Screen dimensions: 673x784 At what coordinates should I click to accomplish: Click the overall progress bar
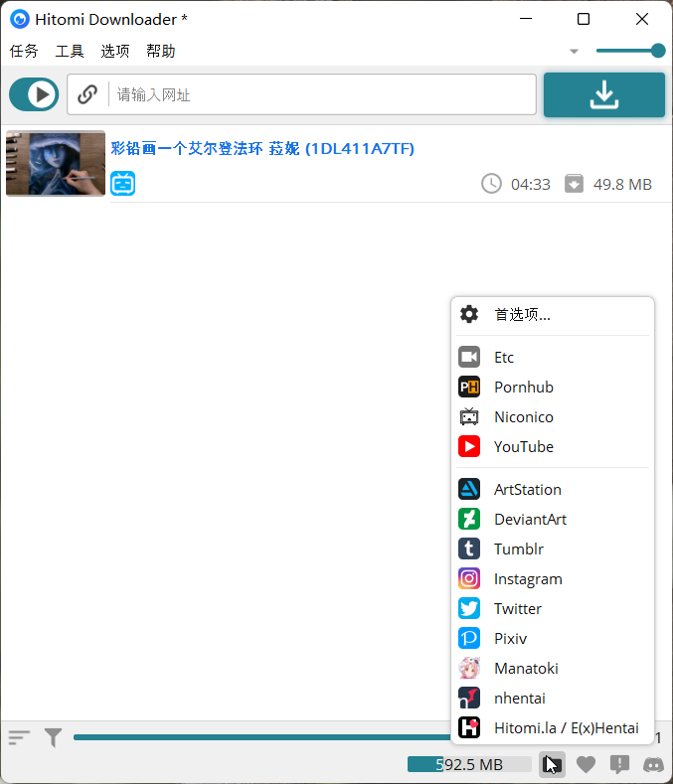point(262,737)
